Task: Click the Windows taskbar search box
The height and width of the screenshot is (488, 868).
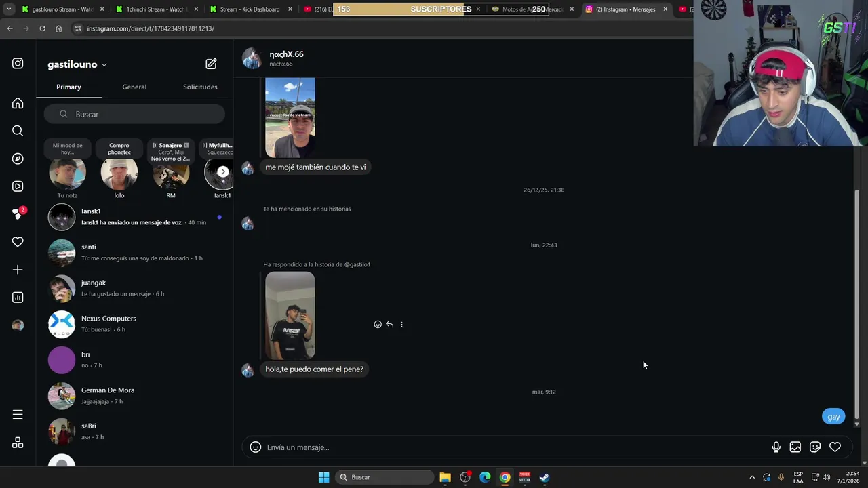Action: (x=385, y=477)
